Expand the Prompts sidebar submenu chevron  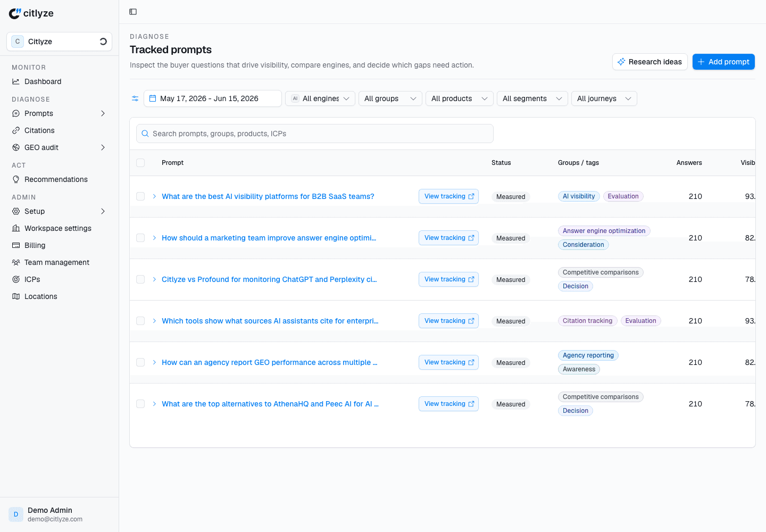coord(103,113)
